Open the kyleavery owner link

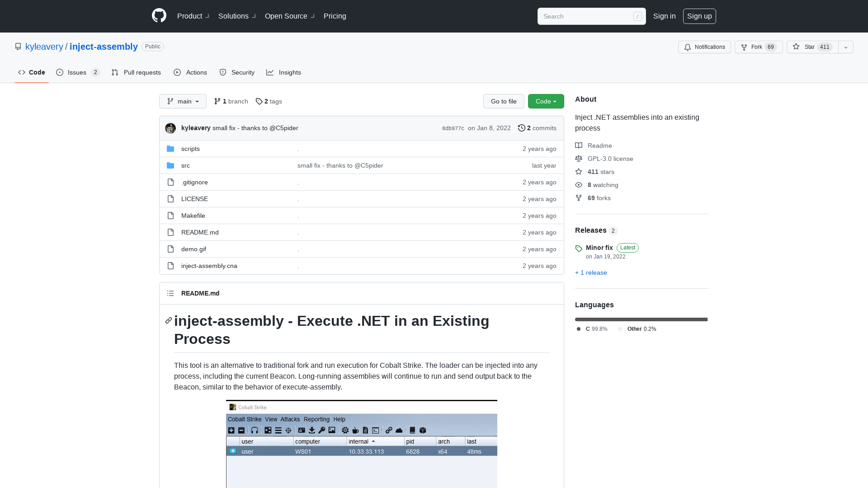(44, 47)
